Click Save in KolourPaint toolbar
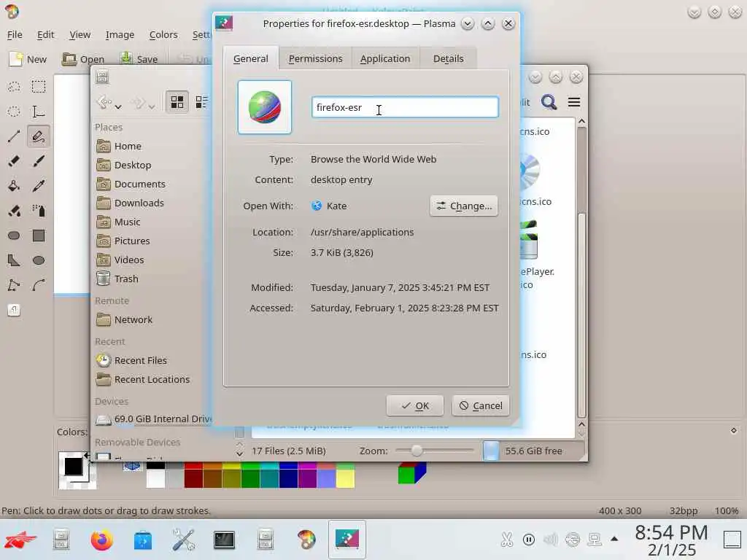The height and width of the screenshot is (560, 747). [139, 59]
